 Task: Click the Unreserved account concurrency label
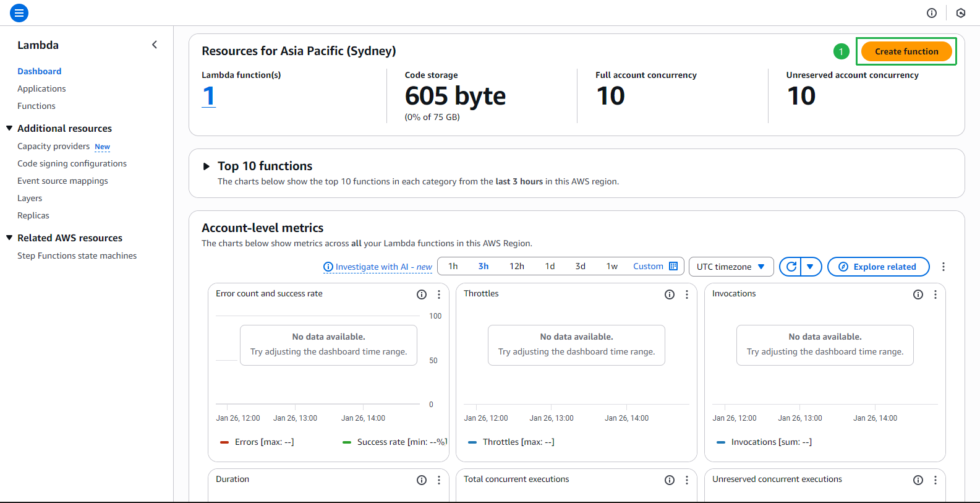[853, 75]
